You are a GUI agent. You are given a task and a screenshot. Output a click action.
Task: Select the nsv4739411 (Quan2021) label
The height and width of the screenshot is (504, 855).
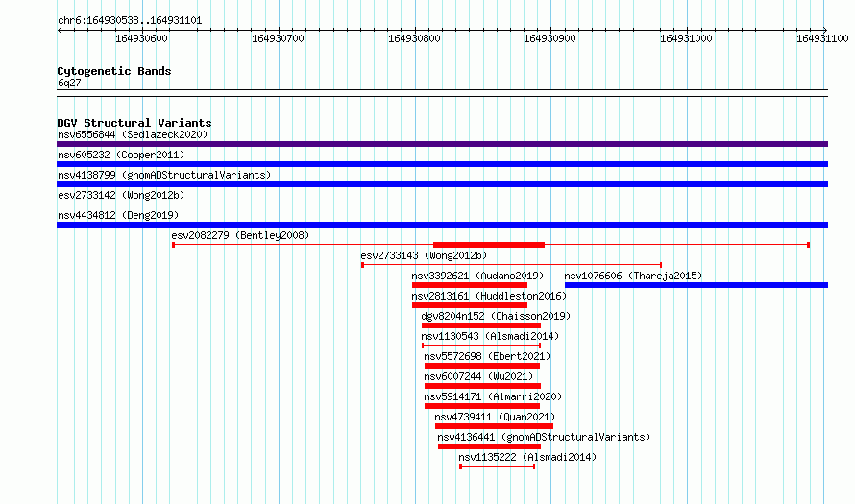coord(495,417)
